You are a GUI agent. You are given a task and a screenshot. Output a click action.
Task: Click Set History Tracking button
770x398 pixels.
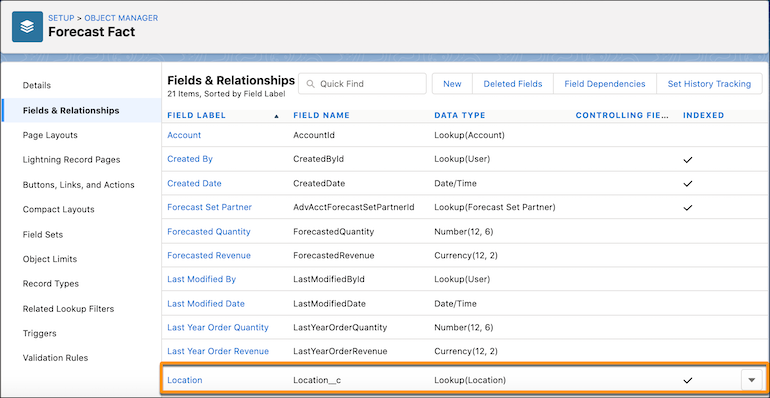[x=709, y=84]
